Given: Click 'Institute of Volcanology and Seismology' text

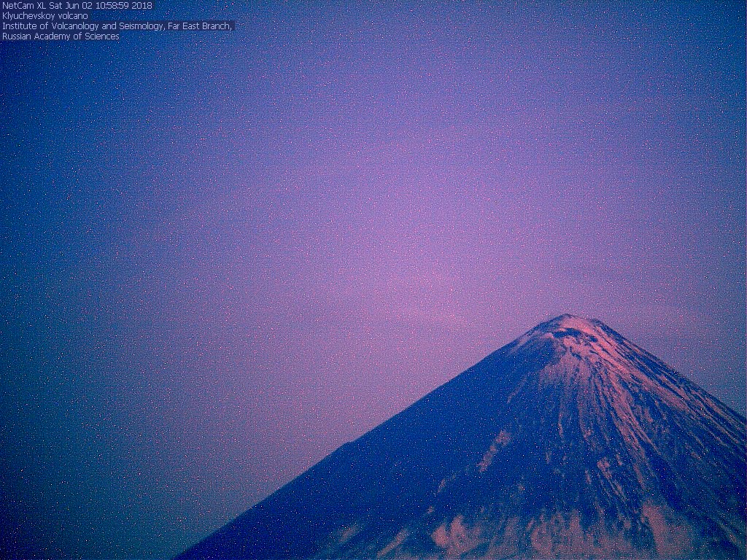Looking at the screenshot, I should tap(83, 26).
